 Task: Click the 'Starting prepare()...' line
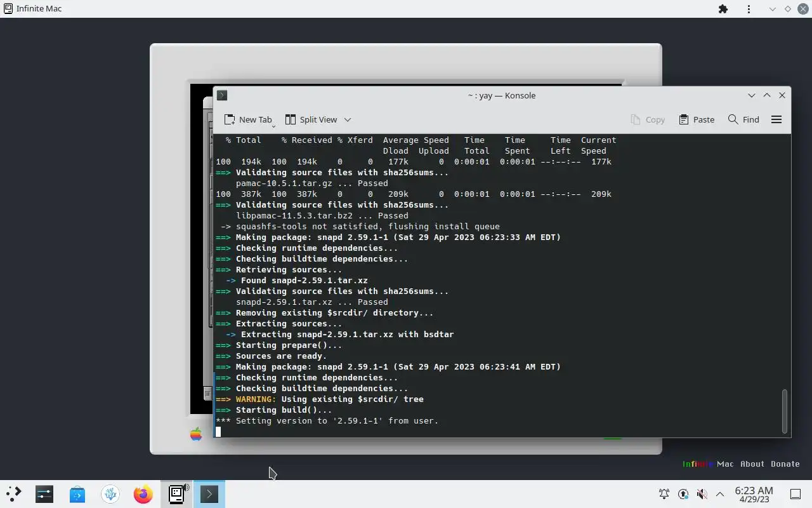(278, 345)
